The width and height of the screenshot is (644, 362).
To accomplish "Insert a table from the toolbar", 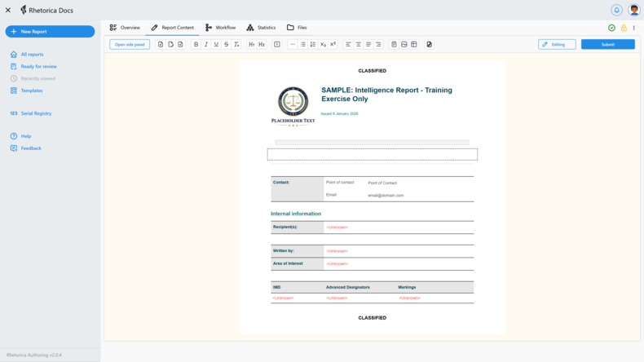I will coord(414,44).
